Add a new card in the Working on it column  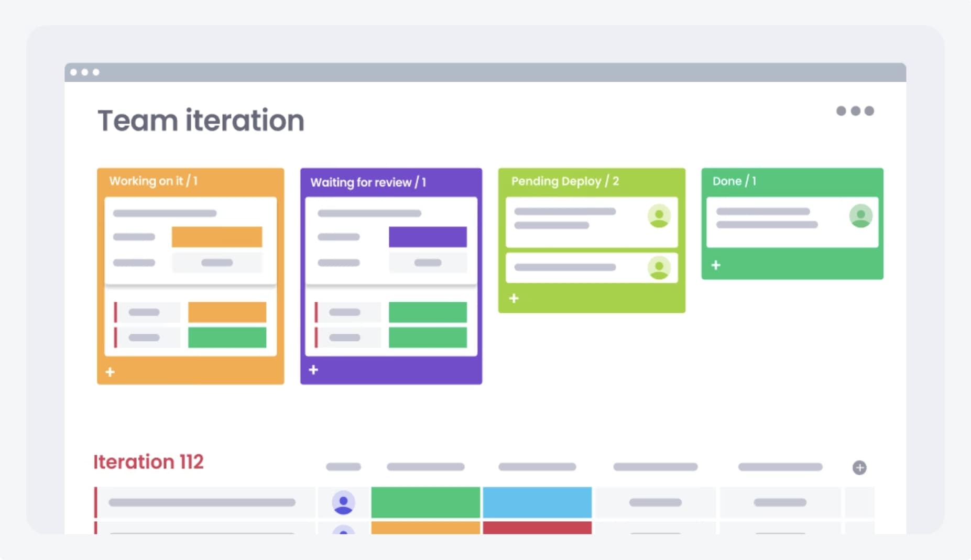pos(111,372)
